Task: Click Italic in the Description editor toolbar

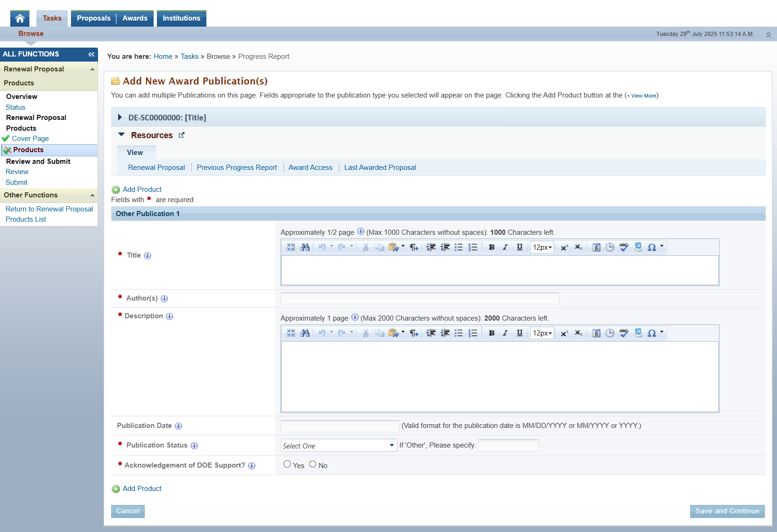Action: [505, 333]
